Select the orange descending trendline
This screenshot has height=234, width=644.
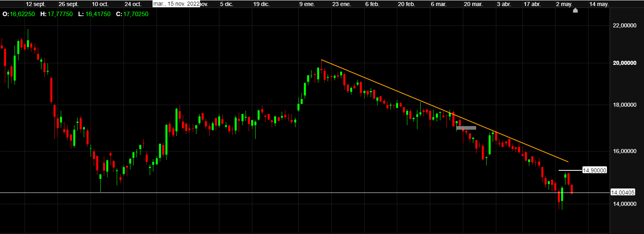click(x=445, y=111)
